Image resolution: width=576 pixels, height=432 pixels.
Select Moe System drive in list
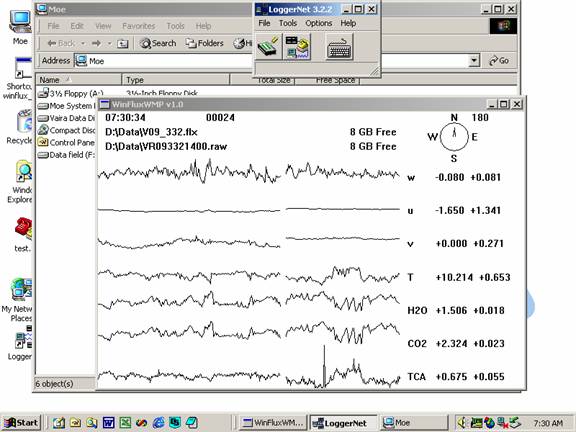click(x=66, y=106)
